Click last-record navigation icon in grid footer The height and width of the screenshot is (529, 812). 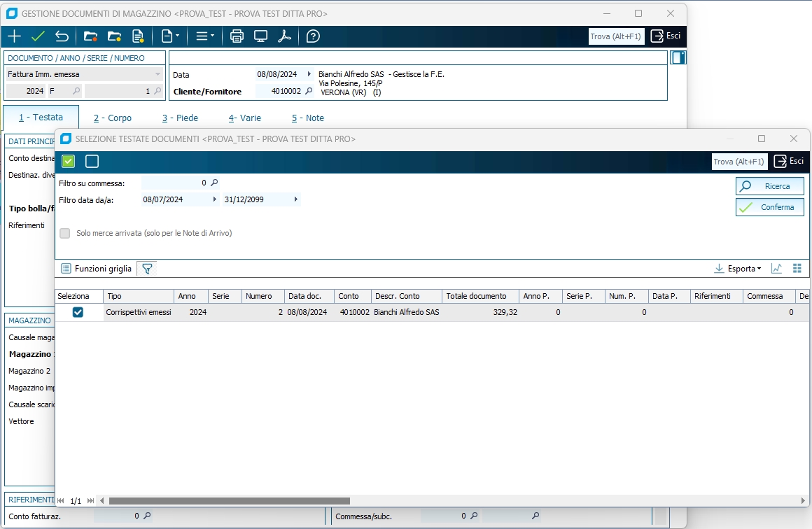coord(90,500)
